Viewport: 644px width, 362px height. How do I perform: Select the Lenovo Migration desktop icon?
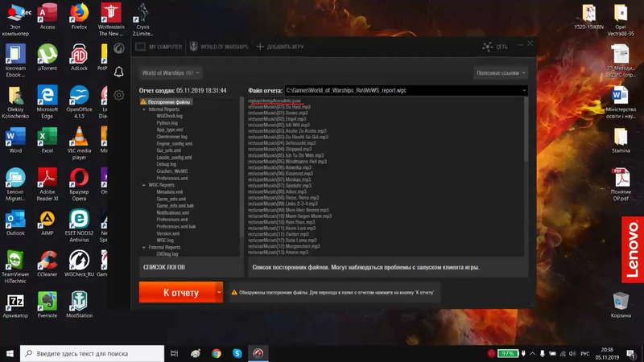coord(15,184)
